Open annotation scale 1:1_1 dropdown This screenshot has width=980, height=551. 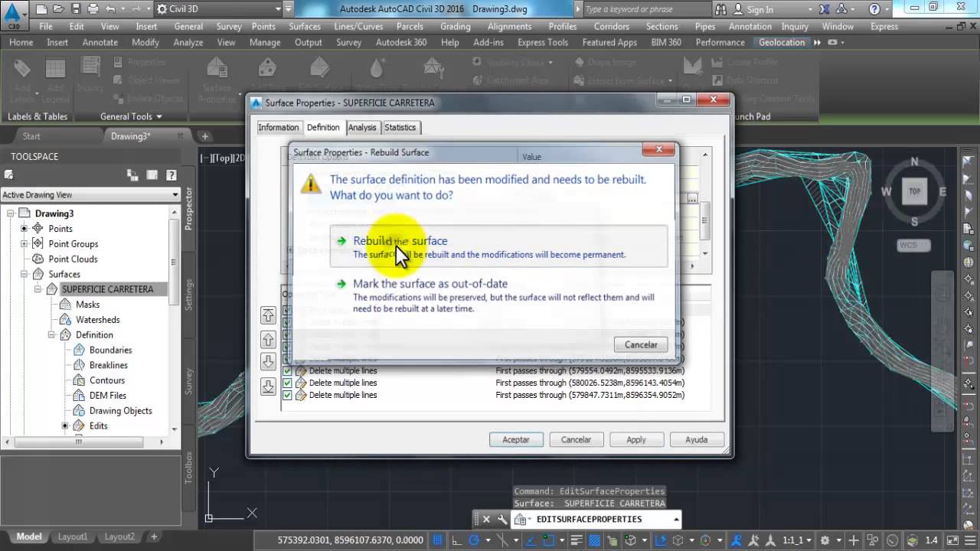[796, 540]
